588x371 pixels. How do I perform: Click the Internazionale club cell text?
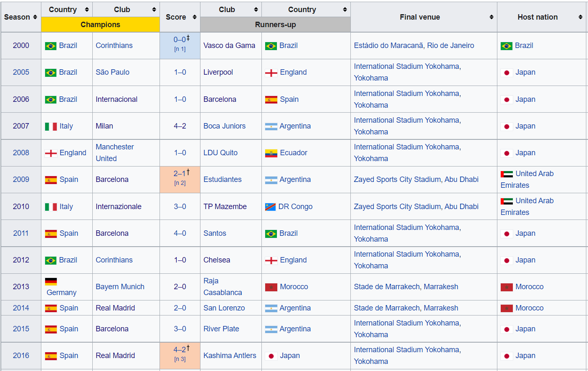point(119,207)
